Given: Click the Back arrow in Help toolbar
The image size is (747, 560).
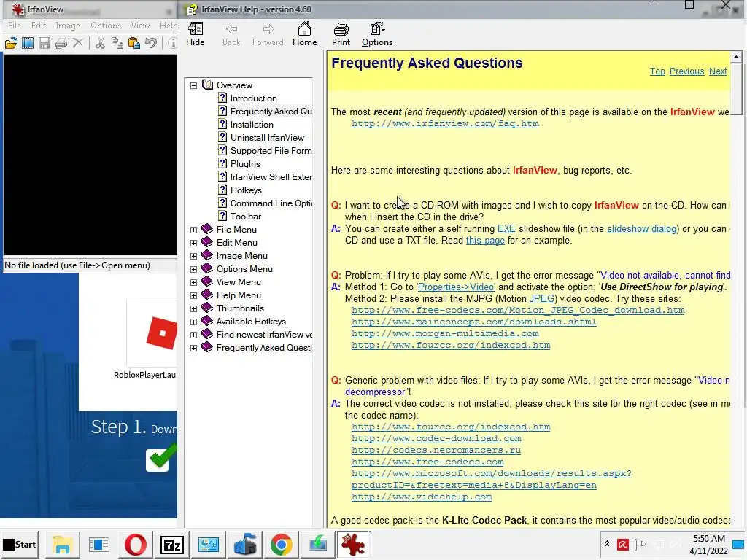Looking at the screenshot, I should coord(231,34).
